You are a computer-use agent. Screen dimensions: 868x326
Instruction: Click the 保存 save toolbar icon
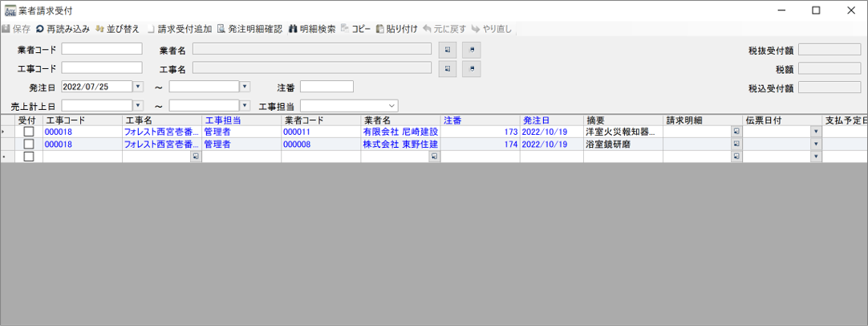point(6,29)
